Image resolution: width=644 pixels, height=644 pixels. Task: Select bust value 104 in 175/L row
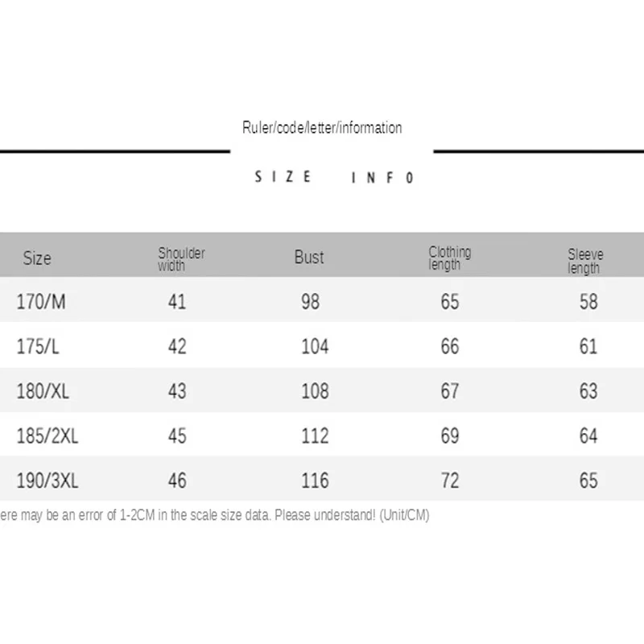coord(315,346)
